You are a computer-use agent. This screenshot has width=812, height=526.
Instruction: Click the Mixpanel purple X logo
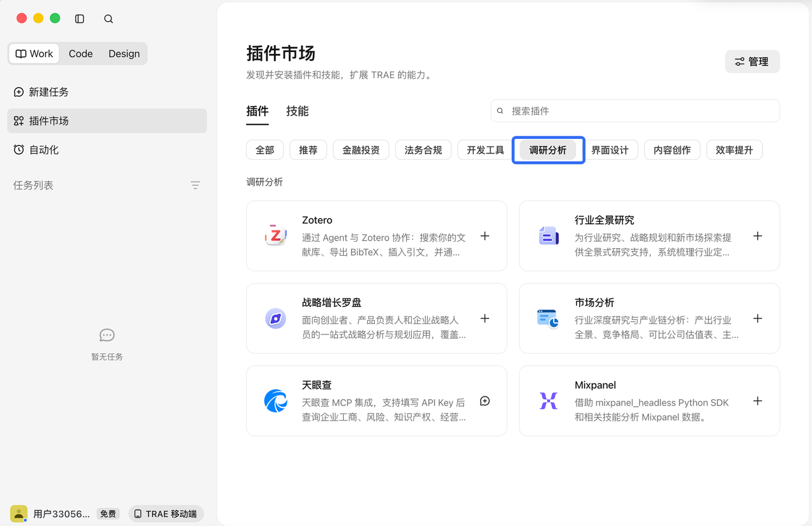[549, 401]
